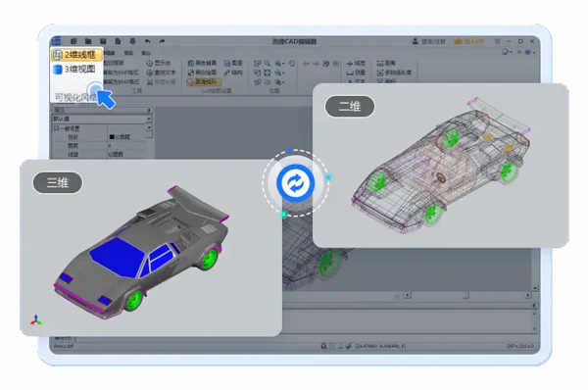The width and height of the screenshot is (588, 390).
Task: Click the black color swatch in properties
Action: click(x=112, y=137)
